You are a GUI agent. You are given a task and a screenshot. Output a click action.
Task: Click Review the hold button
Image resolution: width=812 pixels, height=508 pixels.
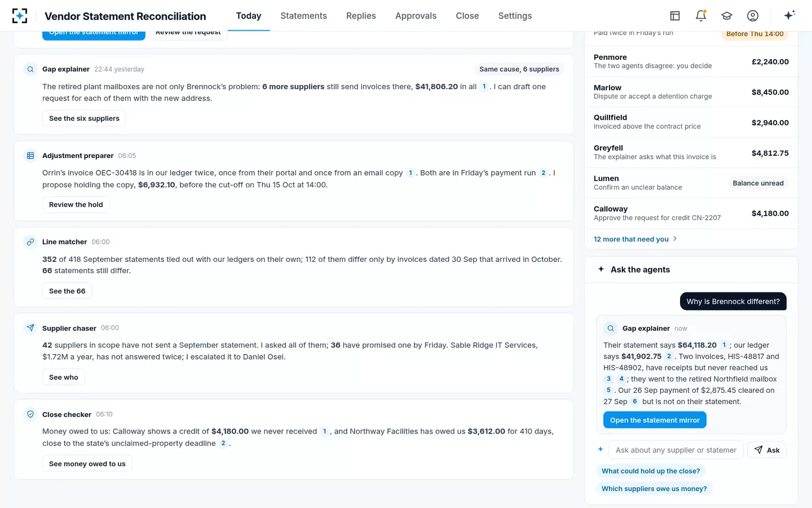[76, 205]
